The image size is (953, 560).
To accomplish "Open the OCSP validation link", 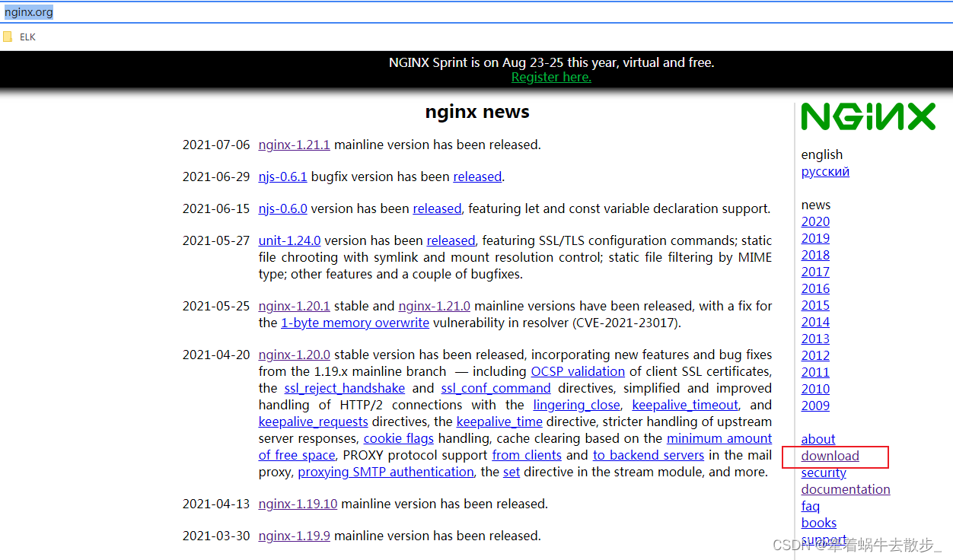I will coord(578,371).
